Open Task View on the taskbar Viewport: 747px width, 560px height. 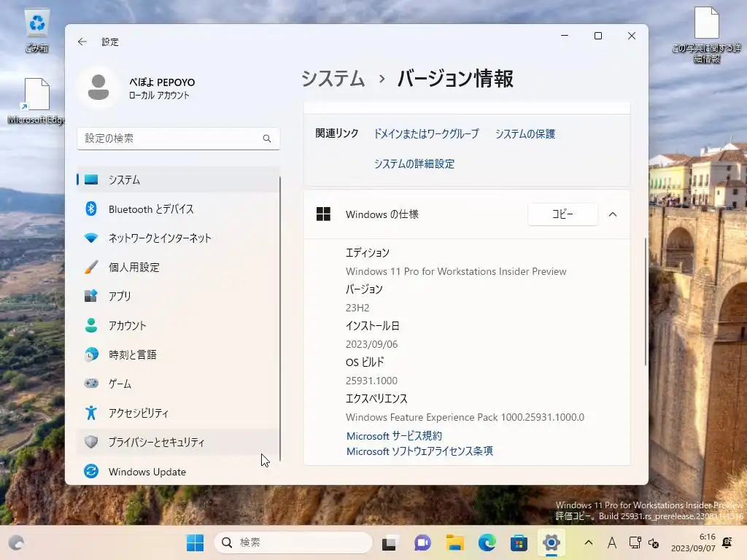(390, 542)
